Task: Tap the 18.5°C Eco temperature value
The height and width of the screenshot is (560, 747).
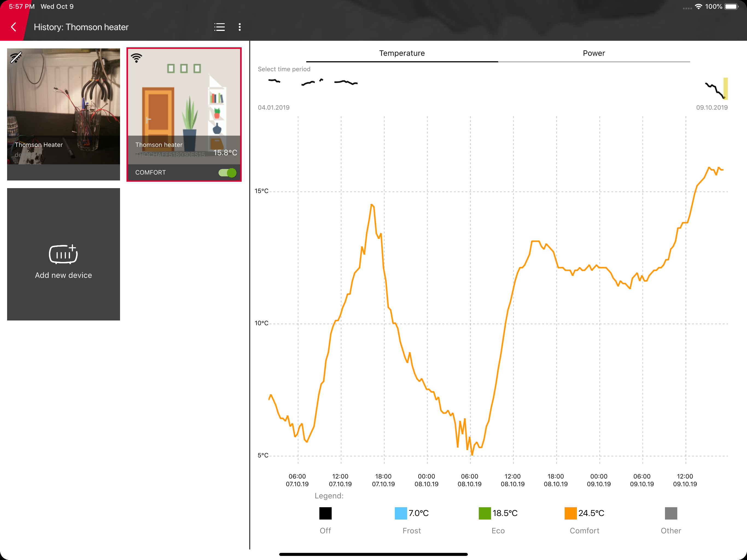Action: pyautogui.click(x=505, y=513)
